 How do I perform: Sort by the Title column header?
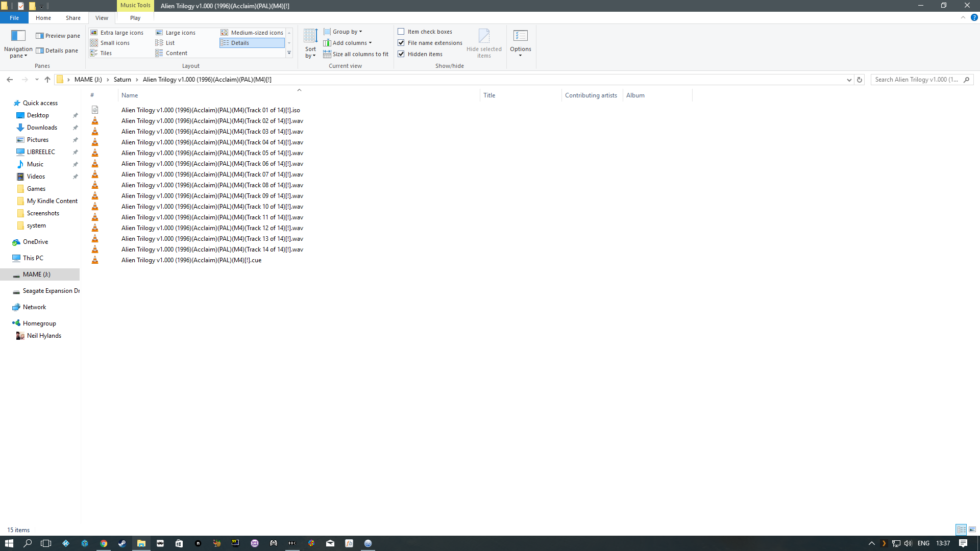tap(521, 95)
